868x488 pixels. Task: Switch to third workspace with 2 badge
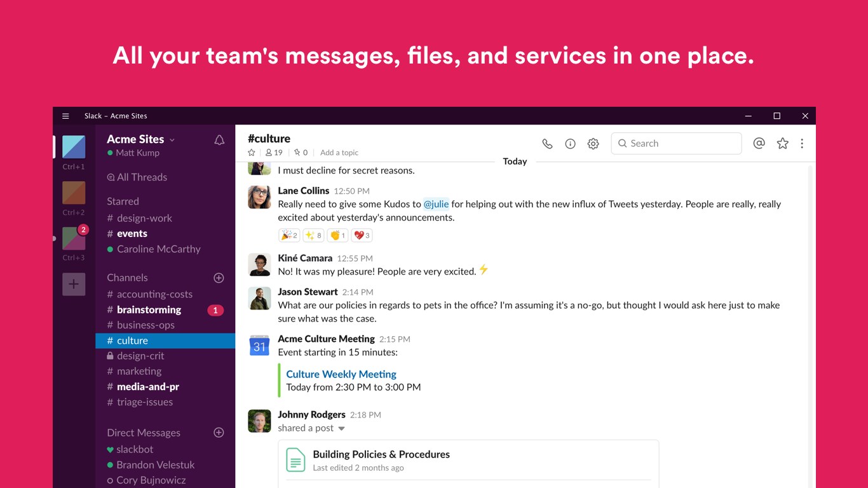click(74, 238)
